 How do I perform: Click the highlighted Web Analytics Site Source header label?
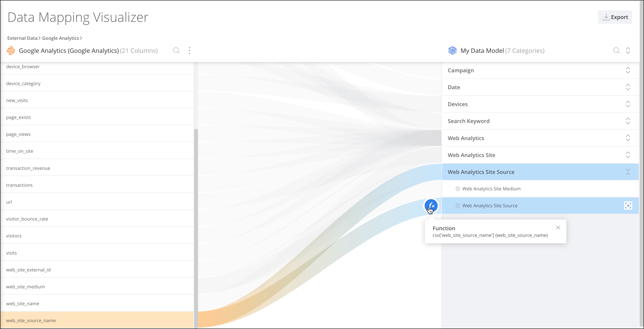click(x=481, y=172)
